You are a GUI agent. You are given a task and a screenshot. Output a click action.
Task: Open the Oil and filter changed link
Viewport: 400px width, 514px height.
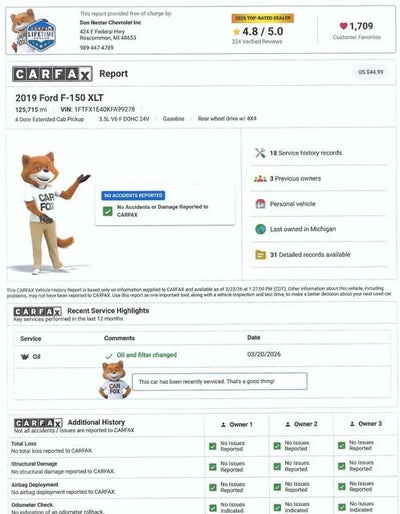click(x=147, y=355)
